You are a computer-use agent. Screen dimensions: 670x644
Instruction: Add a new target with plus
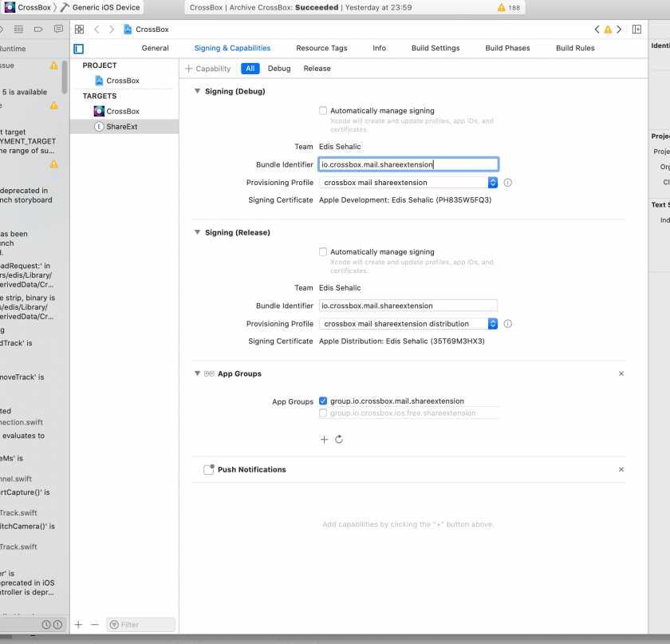78,625
